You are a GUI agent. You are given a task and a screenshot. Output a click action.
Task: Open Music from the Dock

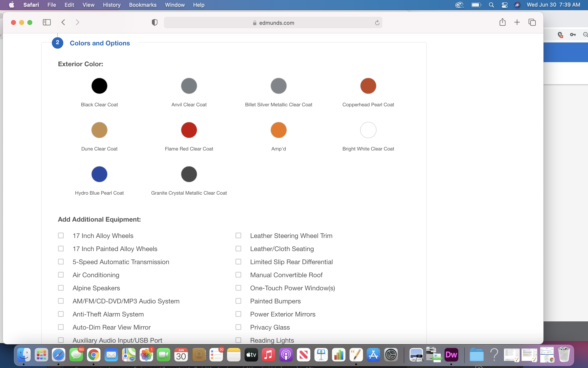[x=269, y=355]
